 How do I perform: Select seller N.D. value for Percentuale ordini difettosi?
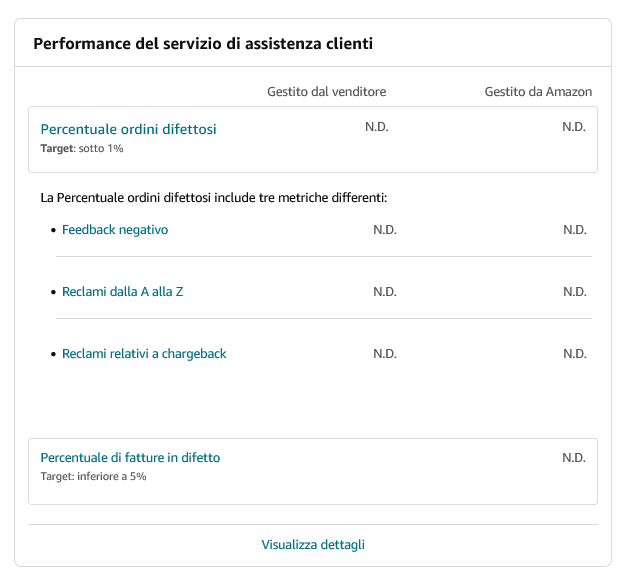(x=377, y=127)
